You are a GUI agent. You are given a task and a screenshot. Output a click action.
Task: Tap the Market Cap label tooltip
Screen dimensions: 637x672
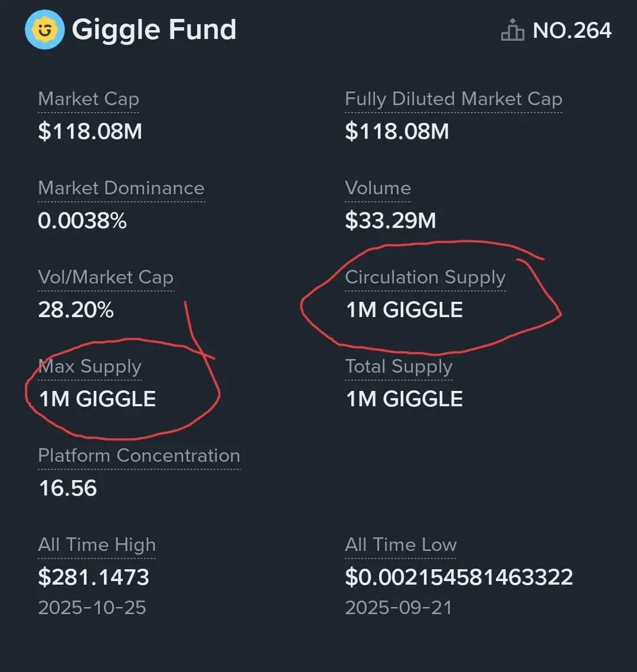point(89,99)
